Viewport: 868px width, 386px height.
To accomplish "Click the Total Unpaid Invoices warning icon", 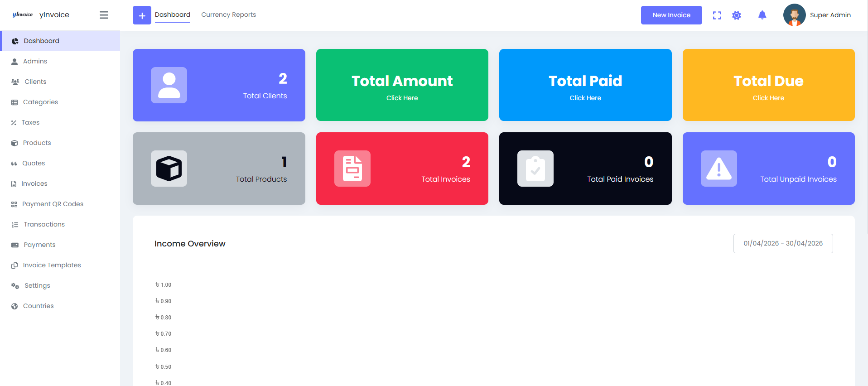I will [719, 169].
